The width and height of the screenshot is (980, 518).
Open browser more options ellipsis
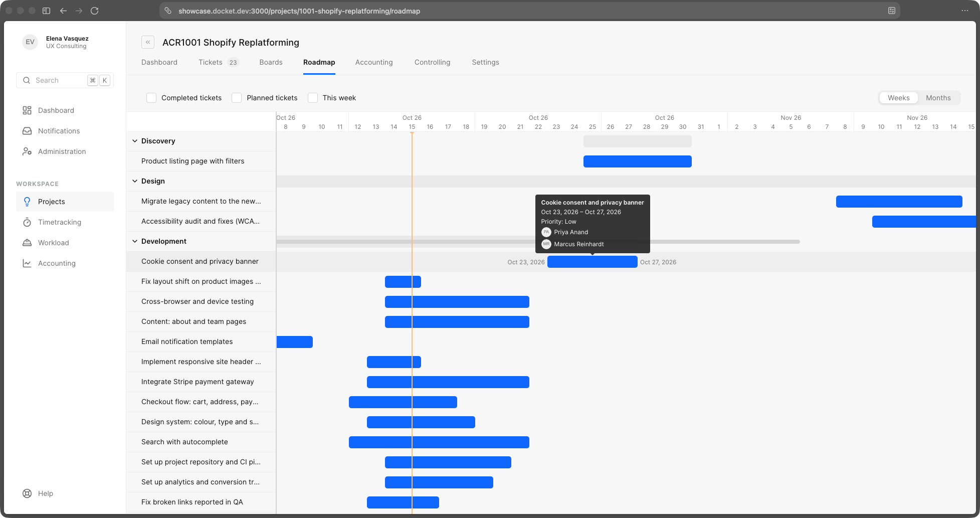pos(965,11)
